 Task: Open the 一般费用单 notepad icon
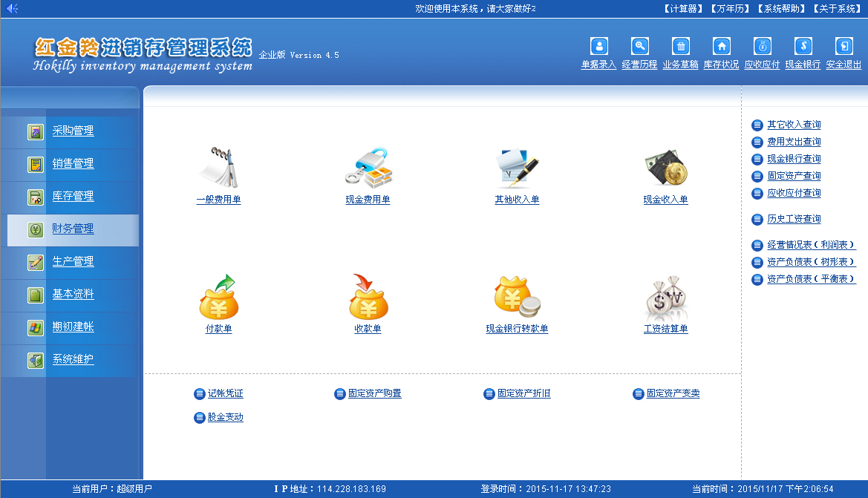[218, 168]
